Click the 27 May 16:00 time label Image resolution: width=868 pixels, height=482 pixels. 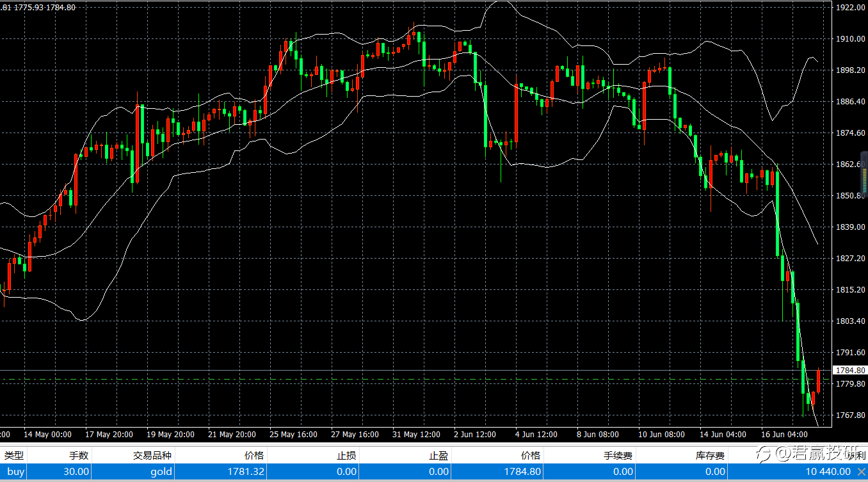pos(355,435)
